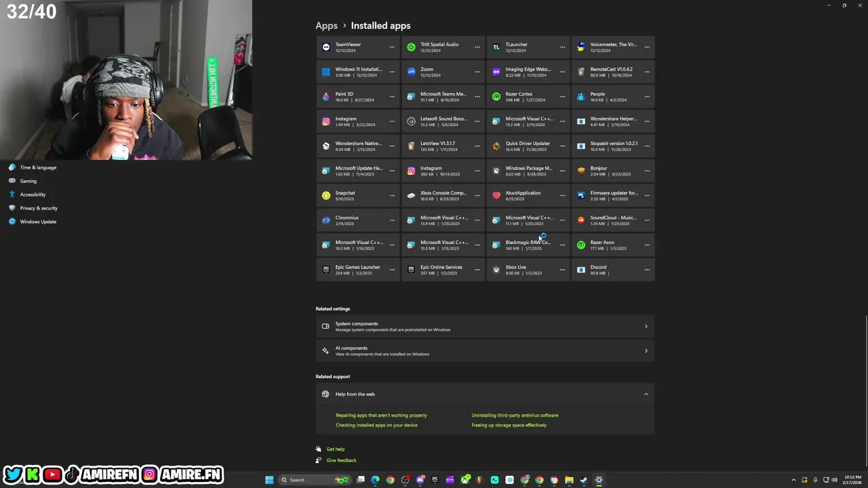Image resolution: width=868 pixels, height=488 pixels.
Task: Open more options for Discord
Action: 647,270
